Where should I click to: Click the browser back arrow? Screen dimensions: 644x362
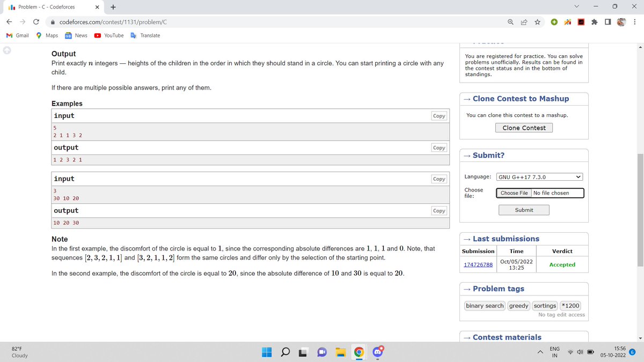[x=10, y=21]
